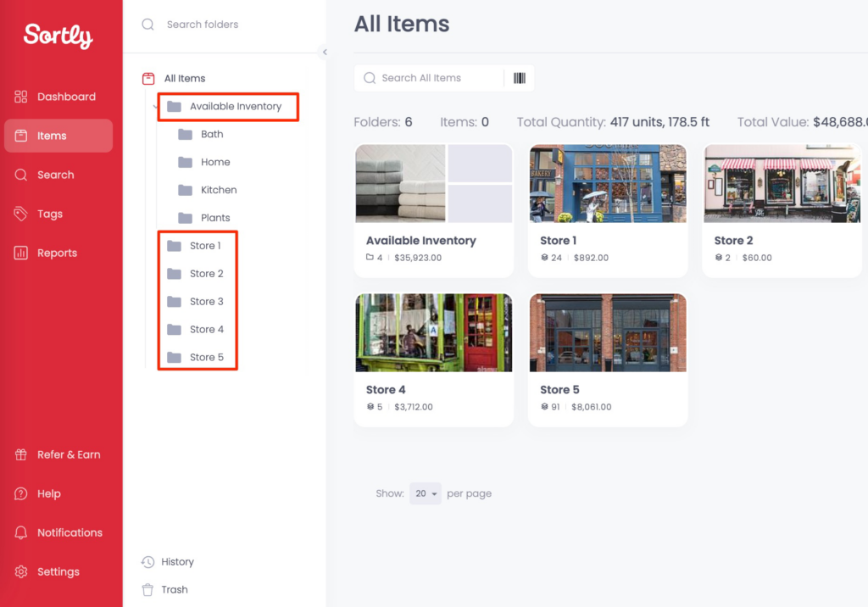868x607 pixels.
Task: Open the Settings gear icon
Action: click(21, 571)
